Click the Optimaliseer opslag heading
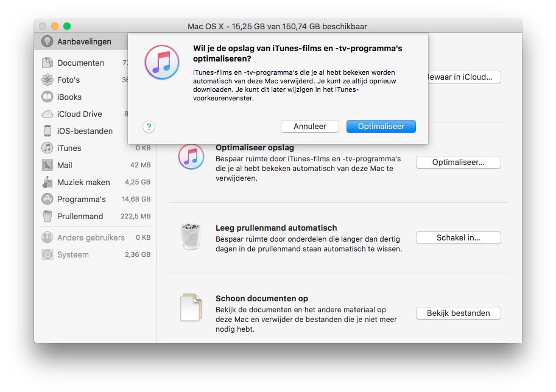Image resolution: width=556 pixels, height=392 pixels. (x=255, y=147)
